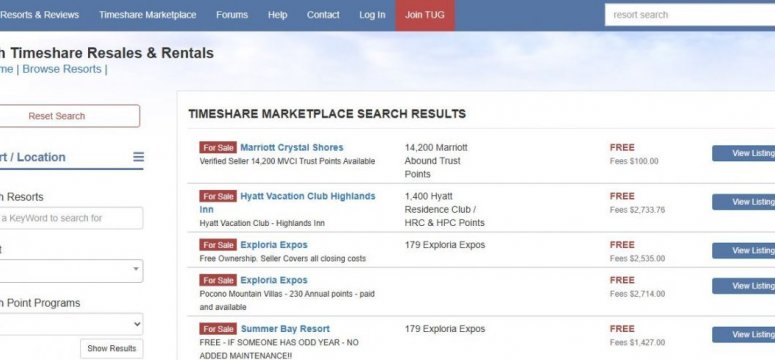Open the Contact page in the navigation
775x360 pixels.
(323, 15)
